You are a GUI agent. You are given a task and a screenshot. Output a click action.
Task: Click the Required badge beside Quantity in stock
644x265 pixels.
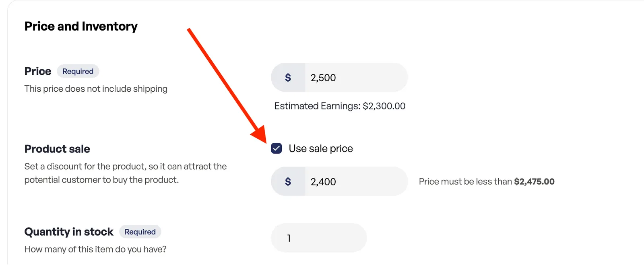140,232
